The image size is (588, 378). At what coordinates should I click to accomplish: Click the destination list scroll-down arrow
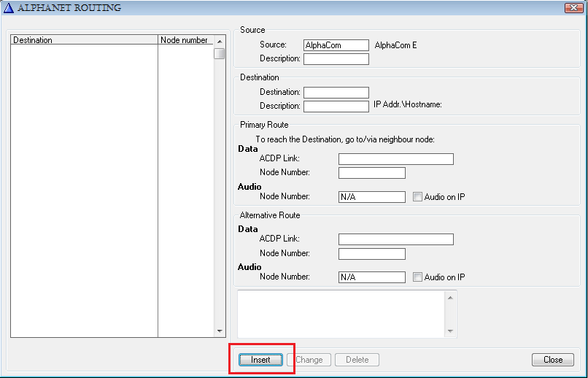pos(220,331)
